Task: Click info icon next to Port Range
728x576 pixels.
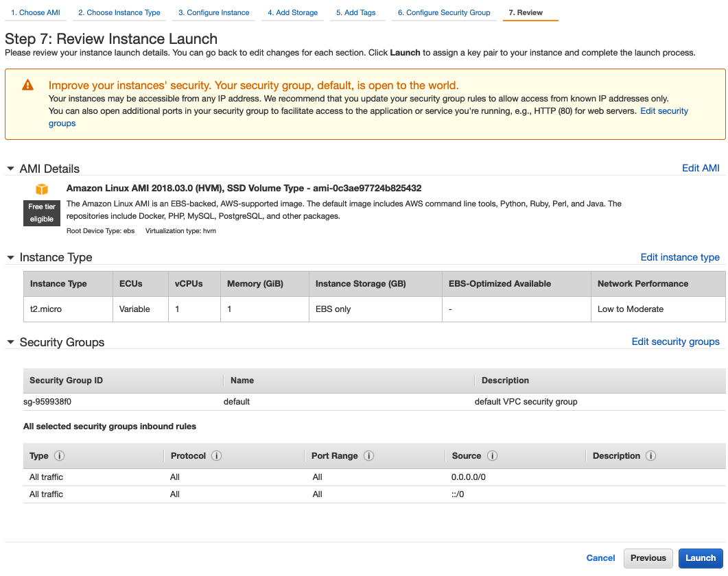Action: (x=368, y=456)
